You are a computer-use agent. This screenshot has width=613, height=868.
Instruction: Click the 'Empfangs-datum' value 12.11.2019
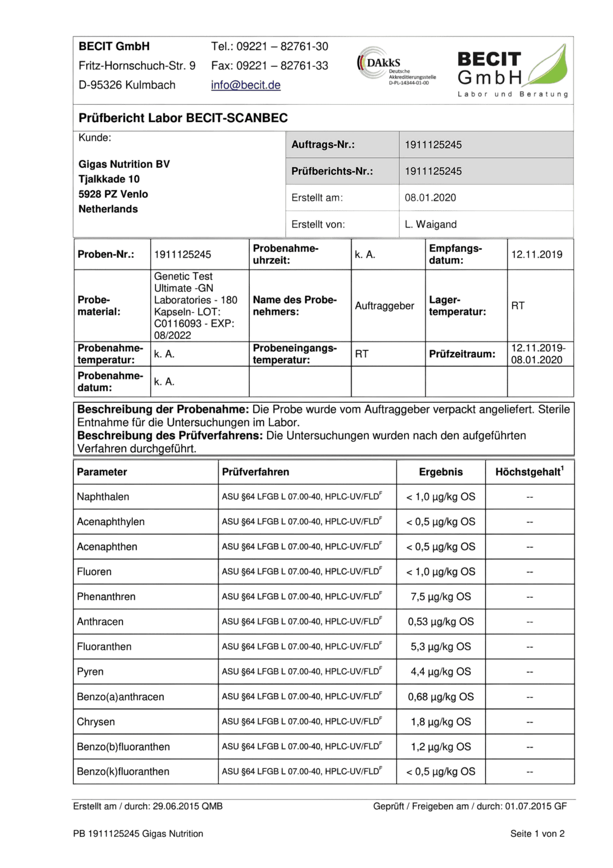pyautogui.click(x=536, y=255)
